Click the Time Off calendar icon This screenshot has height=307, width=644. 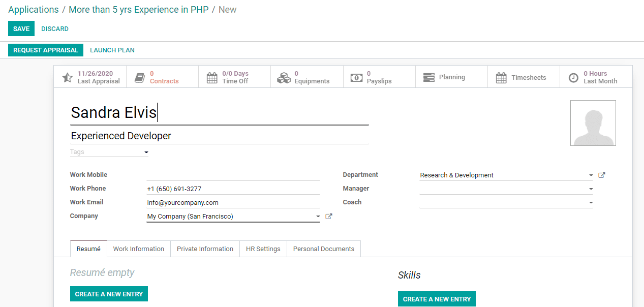pyautogui.click(x=212, y=78)
